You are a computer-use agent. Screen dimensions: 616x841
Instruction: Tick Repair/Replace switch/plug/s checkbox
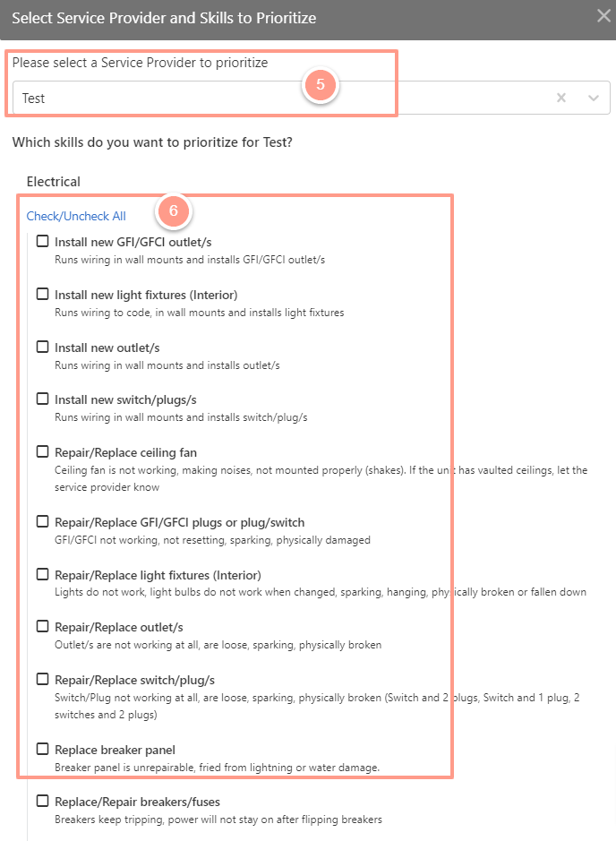[x=42, y=679]
